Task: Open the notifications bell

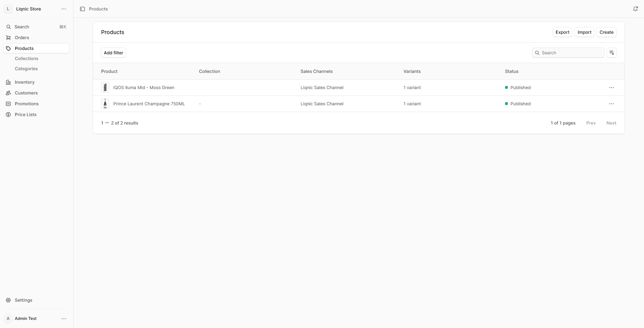Action: point(635,9)
